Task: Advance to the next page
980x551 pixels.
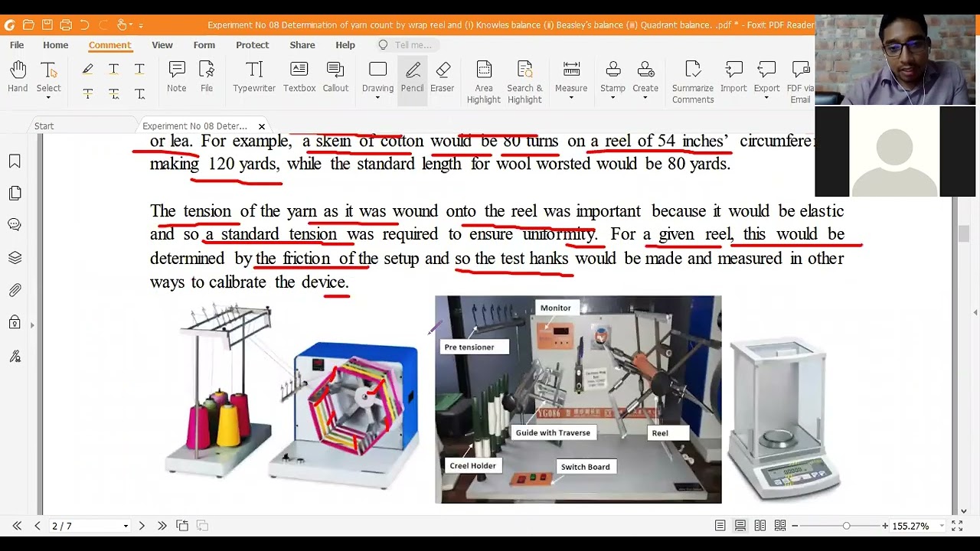Action: 142,526
